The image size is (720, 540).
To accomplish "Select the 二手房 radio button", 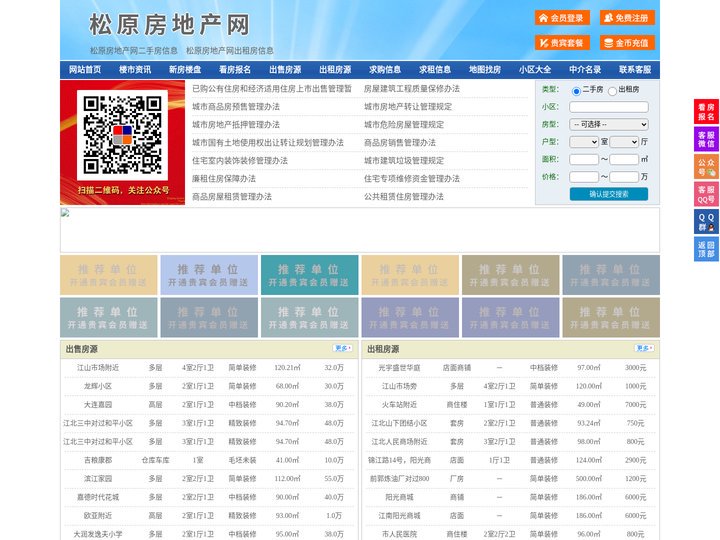I will tap(576, 91).
